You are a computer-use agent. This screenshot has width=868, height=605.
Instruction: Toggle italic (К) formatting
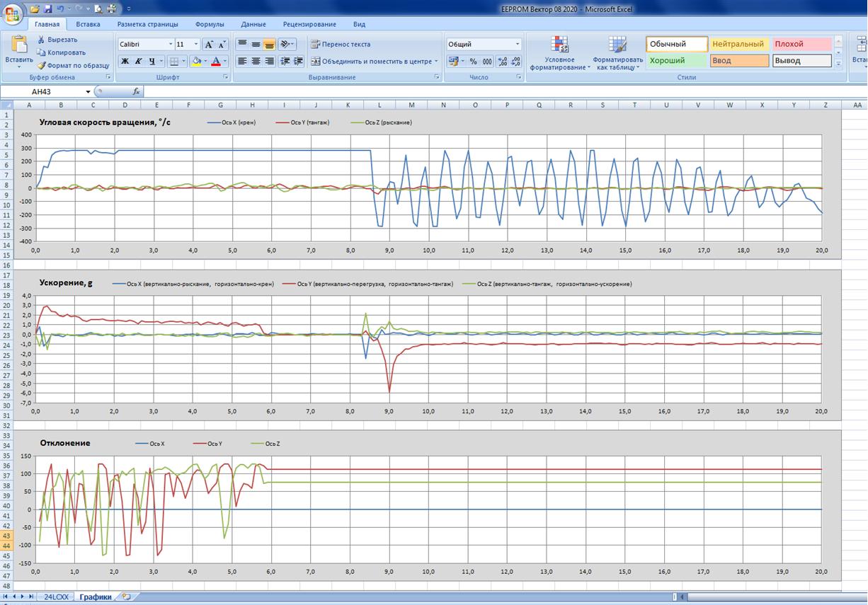[138, 62]
